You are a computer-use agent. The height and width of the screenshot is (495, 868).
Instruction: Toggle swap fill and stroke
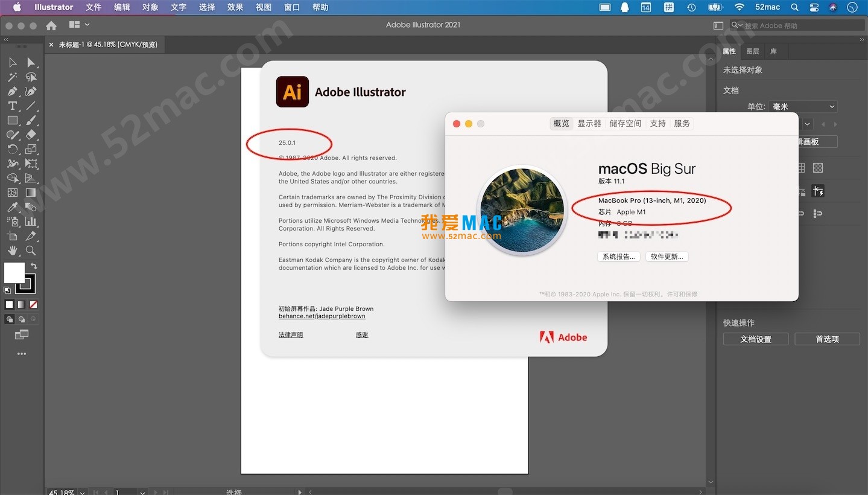[x=34, y=266]
